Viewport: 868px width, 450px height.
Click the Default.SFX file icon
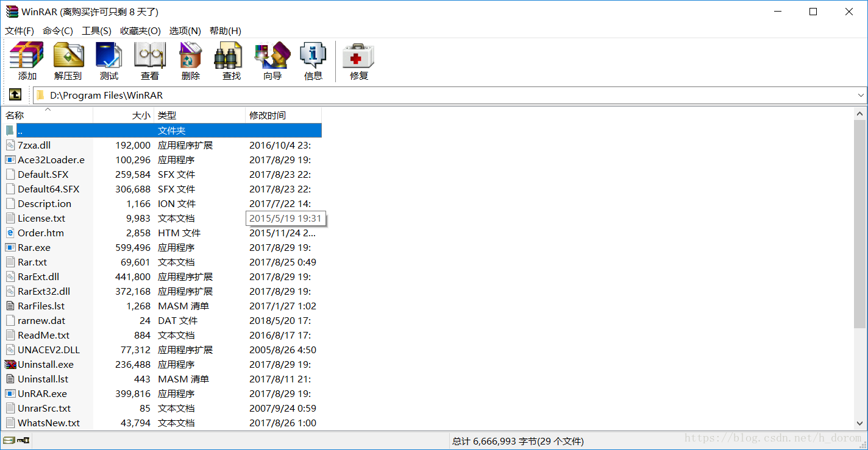[x=10, y=174]
